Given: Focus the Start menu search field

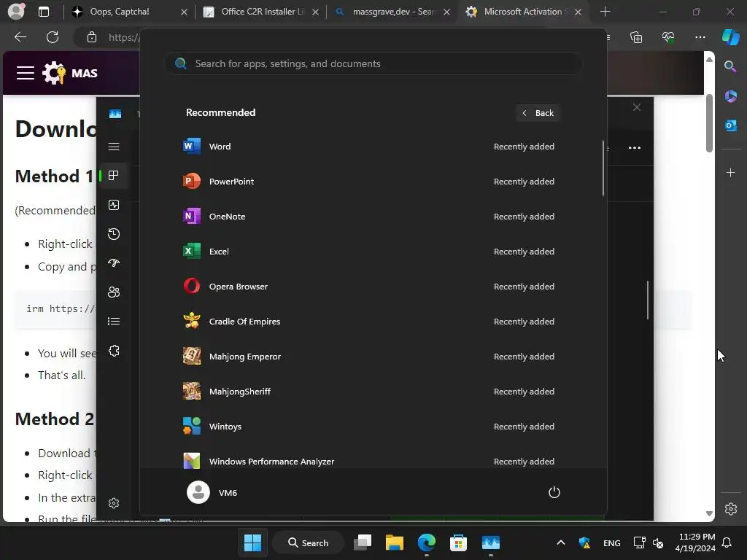Looking at the screenshot, I should pyautogui.click(x=373, y=63).
